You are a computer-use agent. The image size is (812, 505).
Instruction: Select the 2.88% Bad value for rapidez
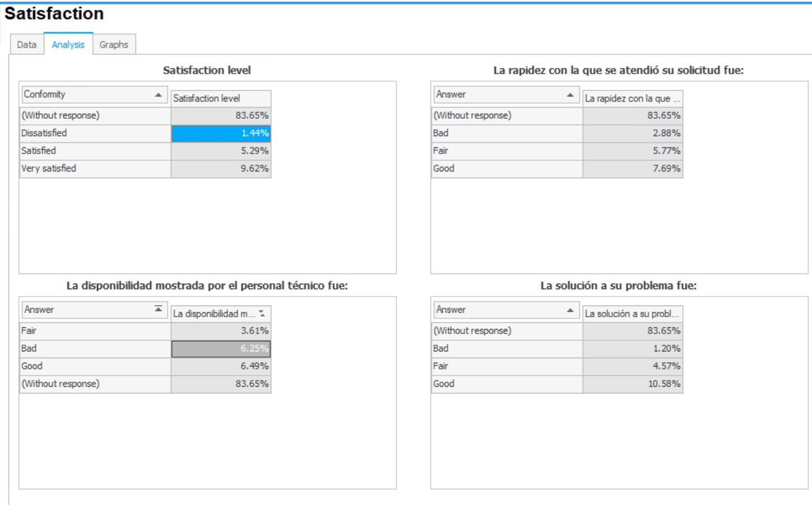[x=633, y=133]
